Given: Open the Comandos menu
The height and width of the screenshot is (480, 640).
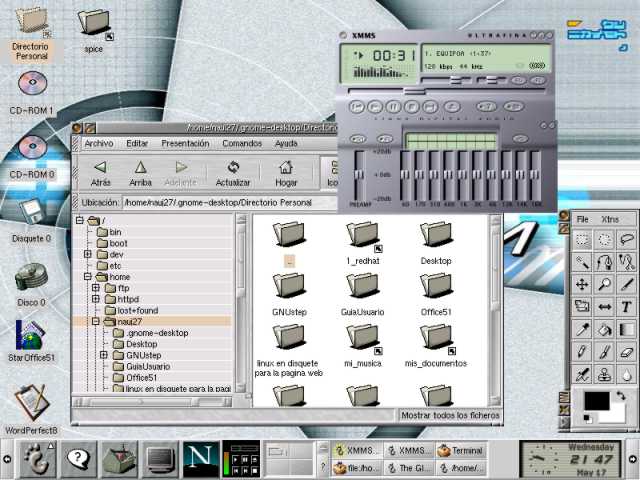Looking at the screenshot, I should (242, 144).
